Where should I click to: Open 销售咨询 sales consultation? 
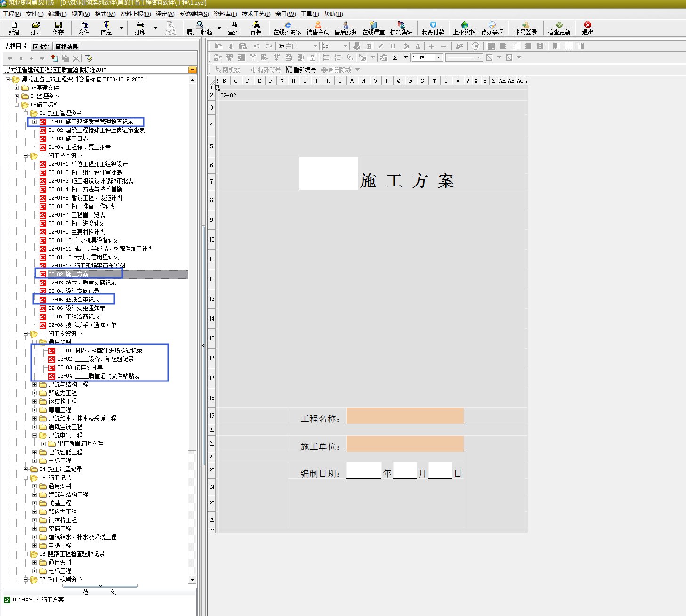click(x=318, y=28)
